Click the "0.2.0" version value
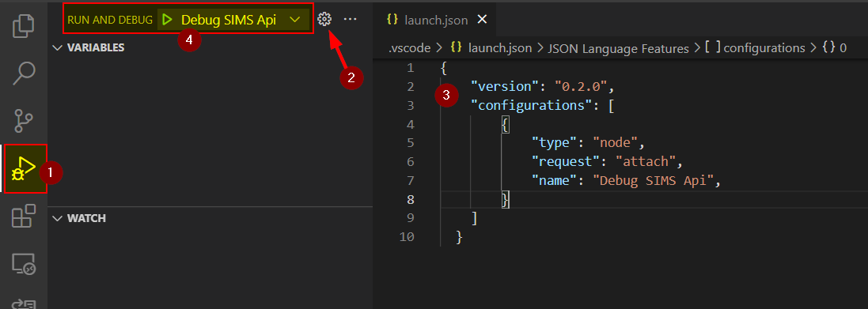The height and width of the screenshot is (309, 868). coord(582,87)
